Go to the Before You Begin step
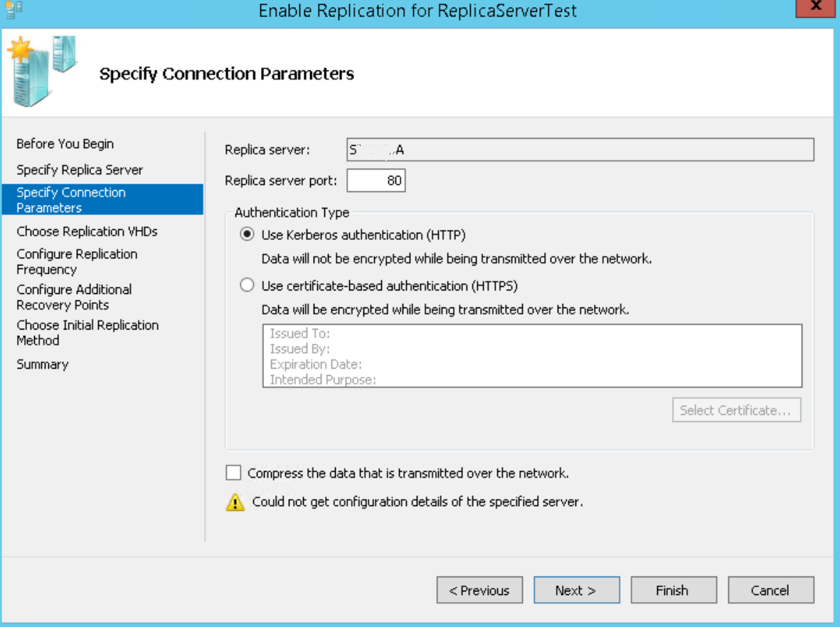The image size is (840, 627). click(65, 144)
